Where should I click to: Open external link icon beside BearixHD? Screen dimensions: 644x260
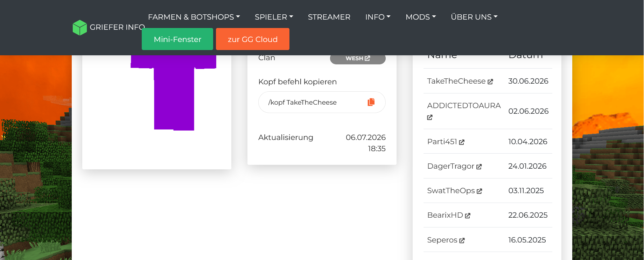tap(468, 216)
